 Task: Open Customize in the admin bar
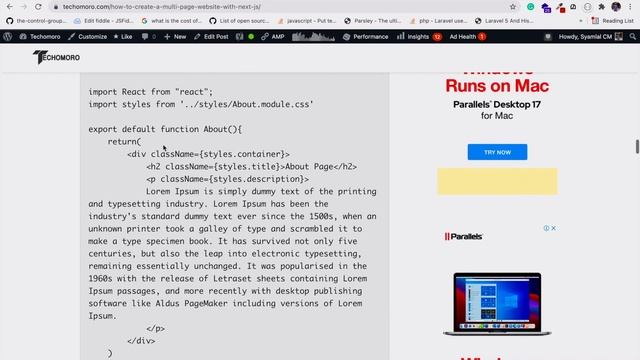pyautogui.click(x=87, y=36)
